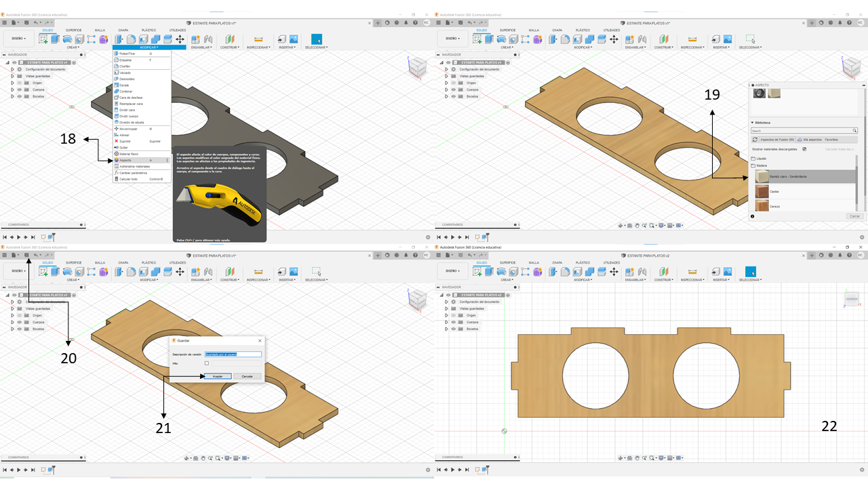The width and height of the screenshot is (868, 488).
Task: Click the Cerrar button in the Aspecto panel
Action: tap(855, 216)
